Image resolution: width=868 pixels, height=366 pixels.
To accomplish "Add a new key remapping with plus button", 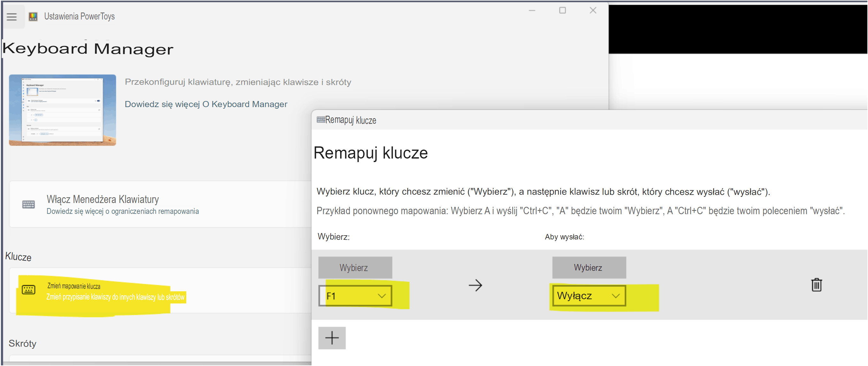I will 332,338.
